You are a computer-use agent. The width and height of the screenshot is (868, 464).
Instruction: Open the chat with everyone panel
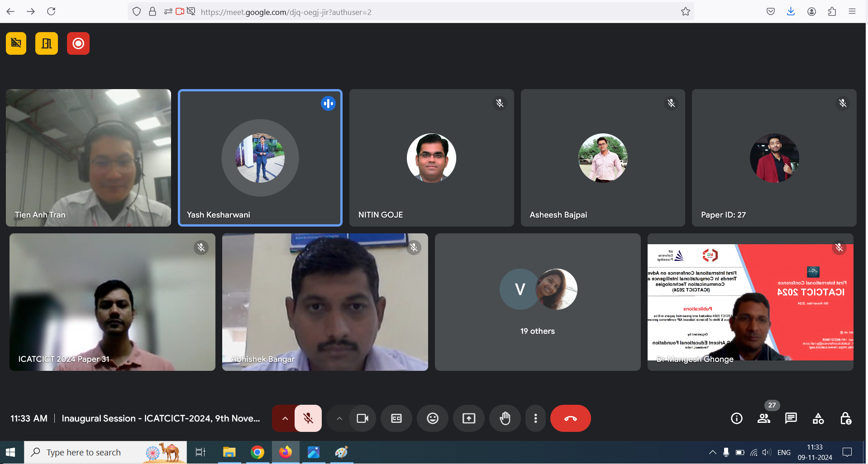(791, 418)
